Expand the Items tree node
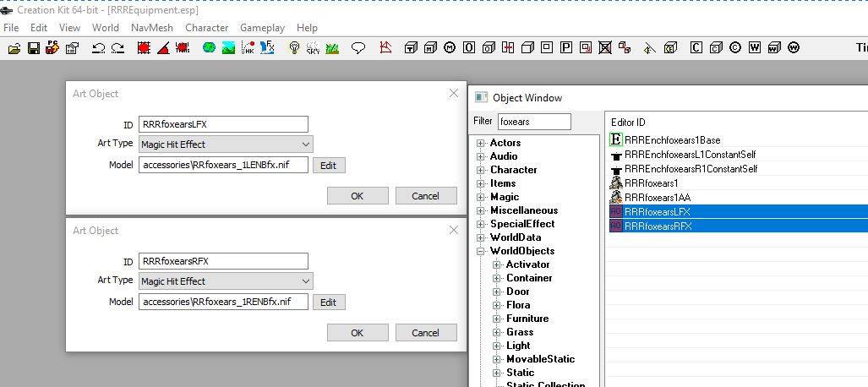Image resolution: width=868 pixels, height=387 pixels. tap(481, 184)
